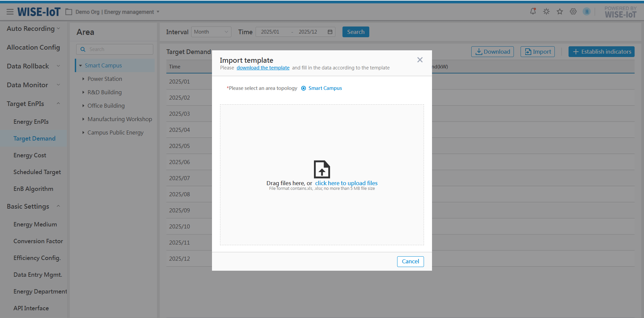
Task: Click the download the template link
Action: [263, 68]
